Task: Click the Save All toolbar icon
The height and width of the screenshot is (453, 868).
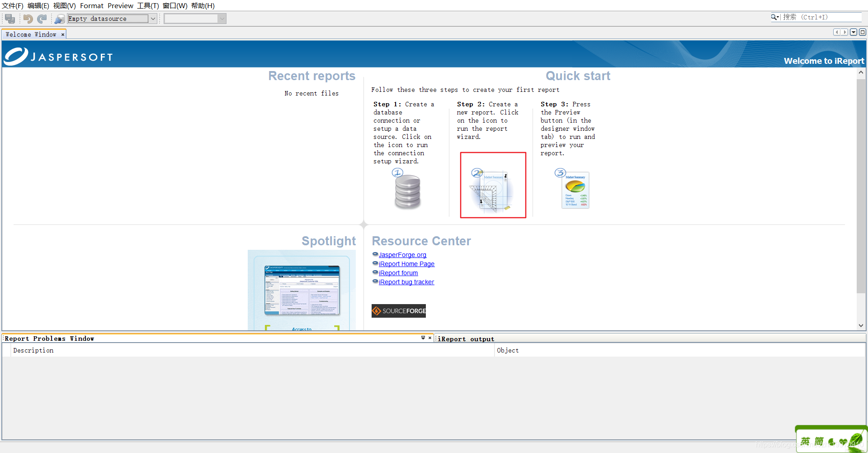Action: click(x=10, y=19)
